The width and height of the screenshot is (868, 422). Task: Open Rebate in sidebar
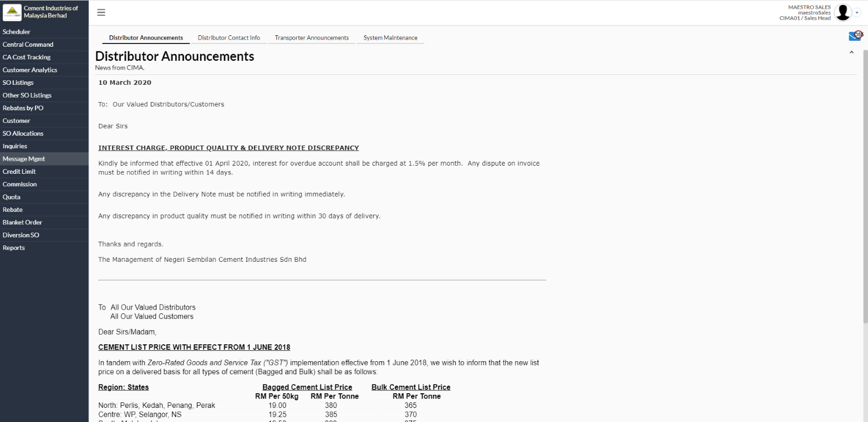click(44, 210)
